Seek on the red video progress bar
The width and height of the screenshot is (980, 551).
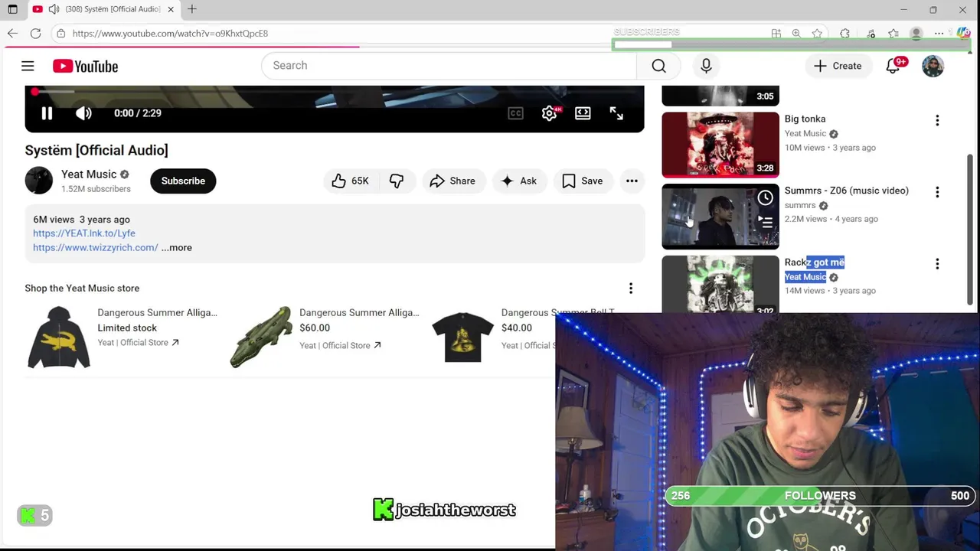click(335, 92)
